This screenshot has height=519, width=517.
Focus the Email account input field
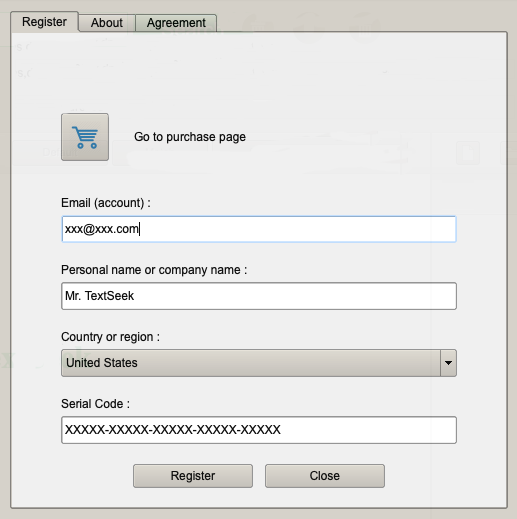click(259, 229)
